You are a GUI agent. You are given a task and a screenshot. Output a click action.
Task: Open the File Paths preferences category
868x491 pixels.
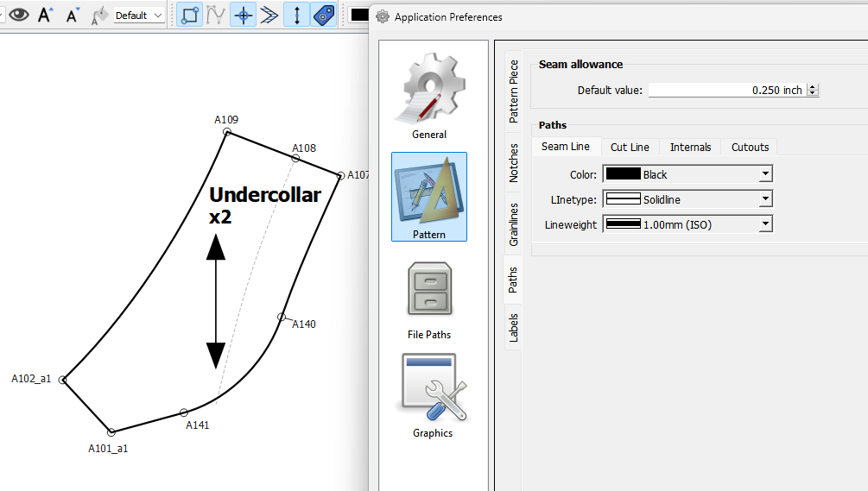click(429, 300)
